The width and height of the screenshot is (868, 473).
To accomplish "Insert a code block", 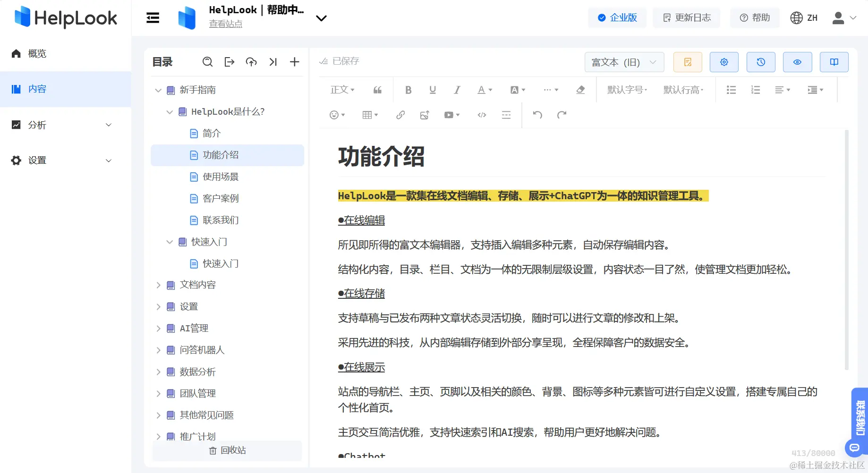I will 482,115.
